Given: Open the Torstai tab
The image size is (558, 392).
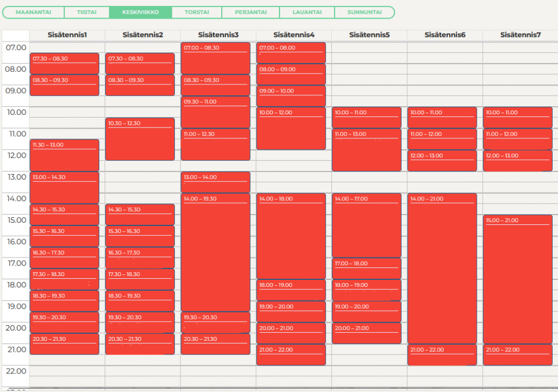Looking at the screenshot, I should [x=196, y=12].
